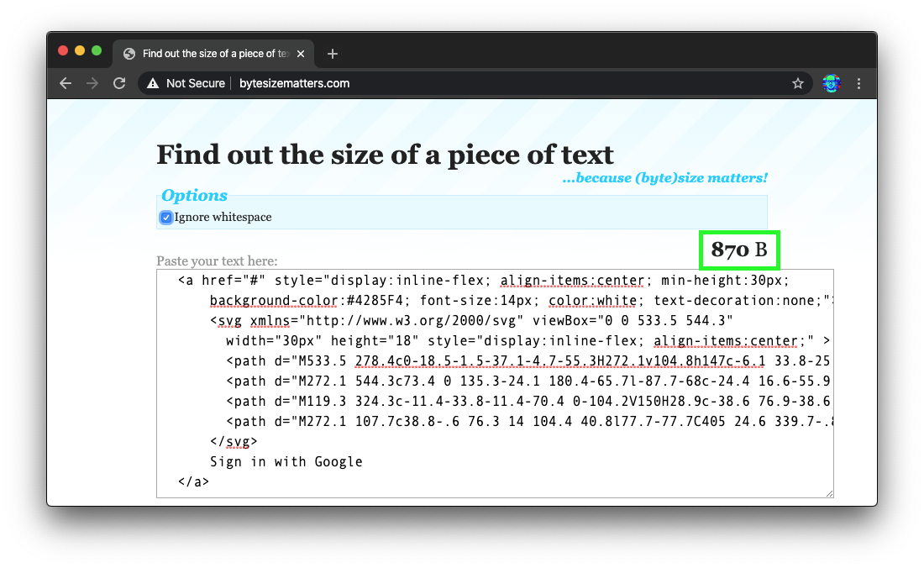Screen dimensions: 924x568
Task: Maximize the window with green button
Action: [x=97, y=50]
